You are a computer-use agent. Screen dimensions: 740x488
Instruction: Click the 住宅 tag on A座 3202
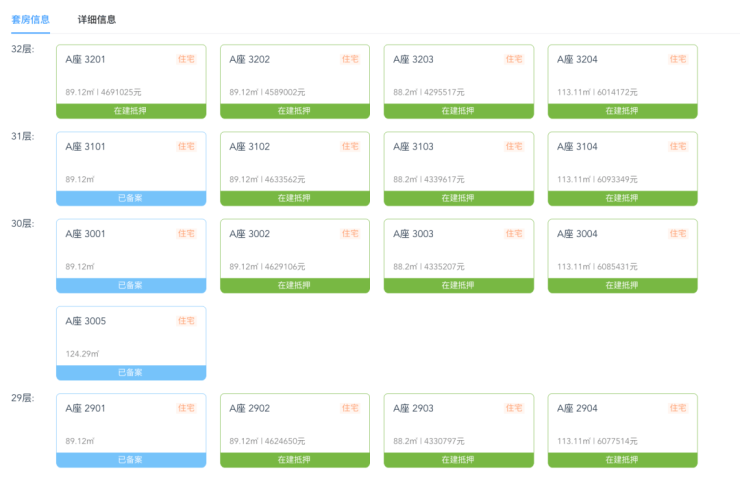pos(350,60)
